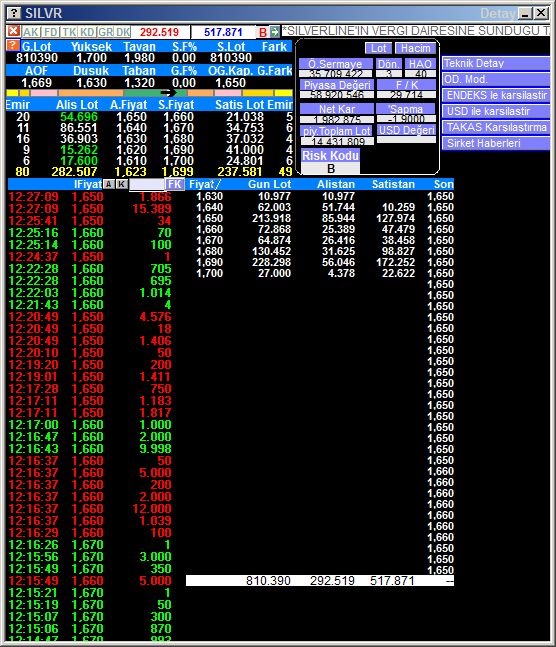Click the blue 517.871 value in toolbar
This screenshot has width=556, height=647.
point(223,32)
